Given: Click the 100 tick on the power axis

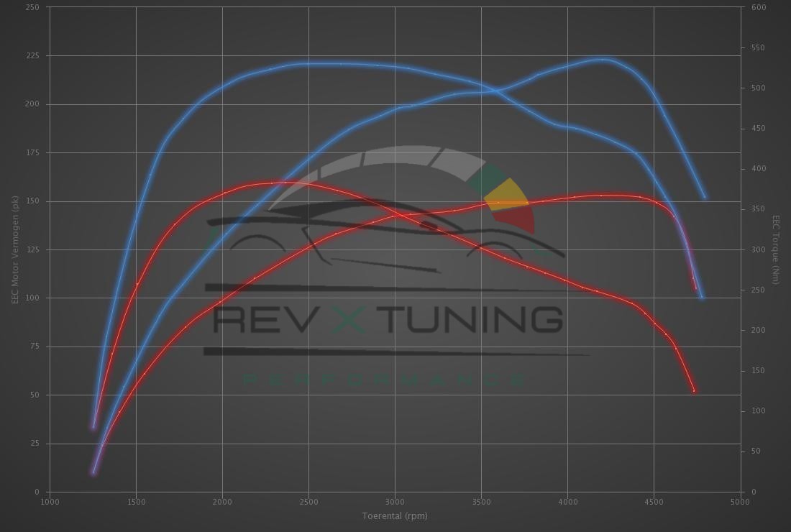Looking at the screenshot, I should pos(33,298).
